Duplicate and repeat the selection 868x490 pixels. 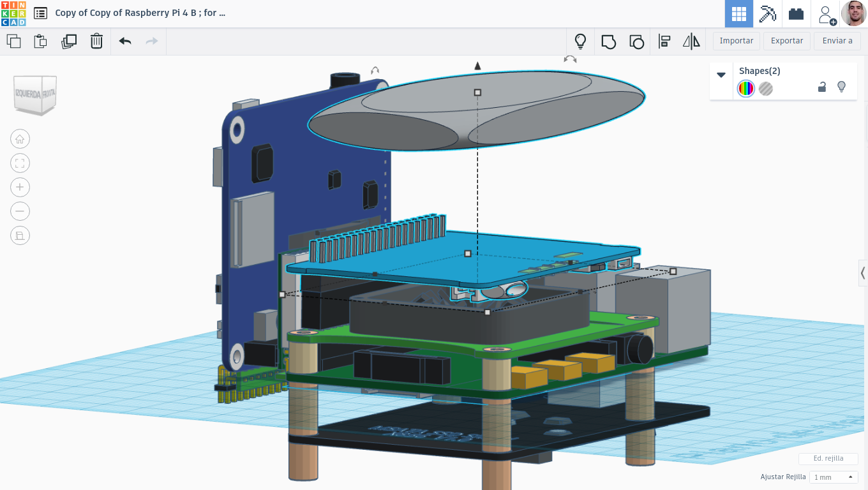(x=69, y=41)
